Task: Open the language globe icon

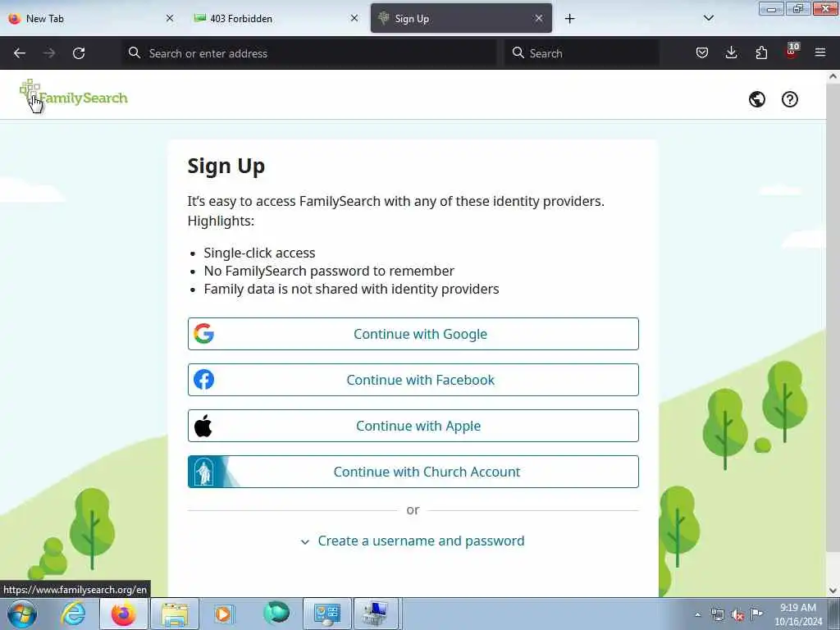Action: [x=757, y=99]
